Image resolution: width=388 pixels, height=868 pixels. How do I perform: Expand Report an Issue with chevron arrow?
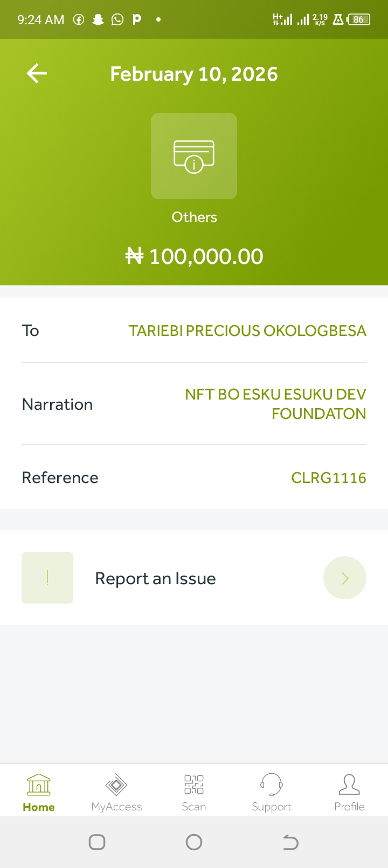(345, 578)
